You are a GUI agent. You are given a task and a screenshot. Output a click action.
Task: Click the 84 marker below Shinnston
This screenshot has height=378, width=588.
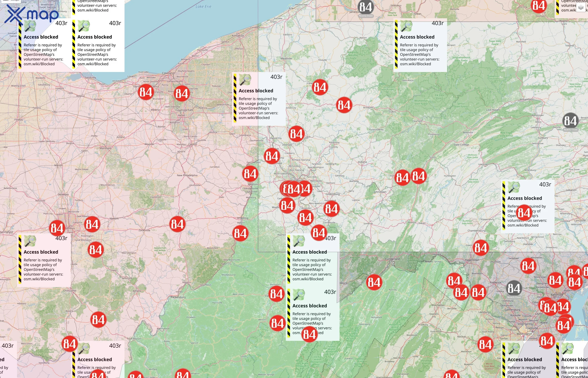tap(277, 294)
